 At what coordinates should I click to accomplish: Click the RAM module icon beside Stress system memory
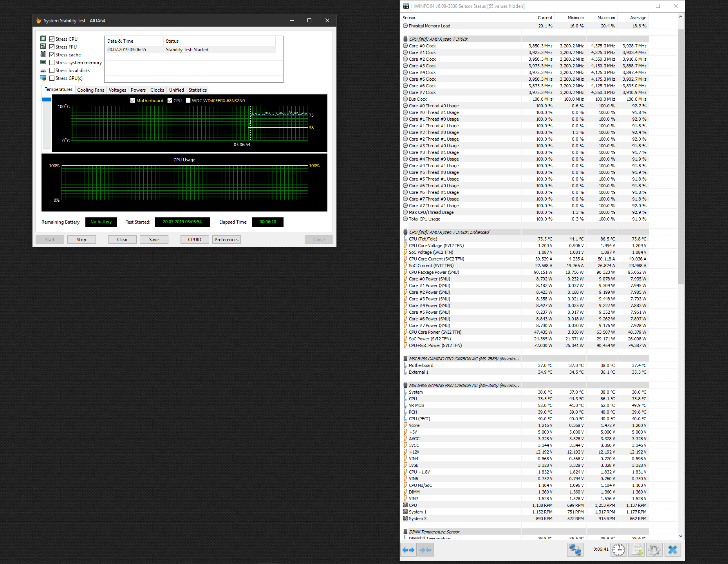click(43, 62)
